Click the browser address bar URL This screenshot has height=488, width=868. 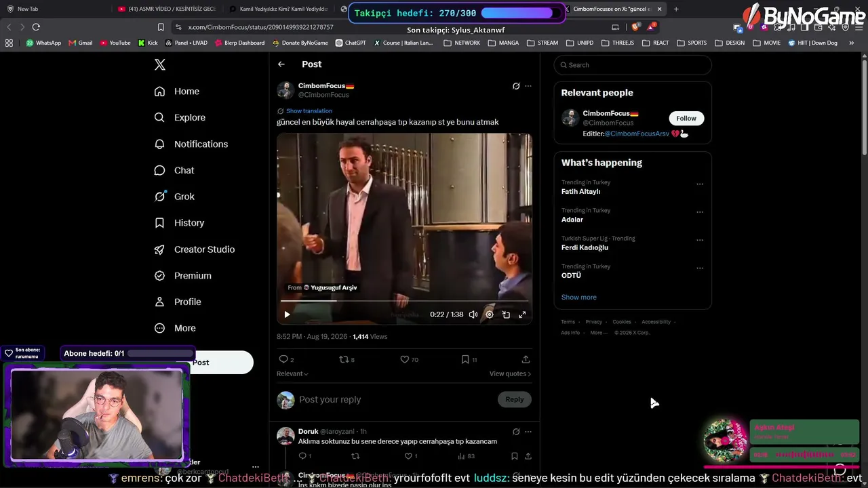coord(260,27)
